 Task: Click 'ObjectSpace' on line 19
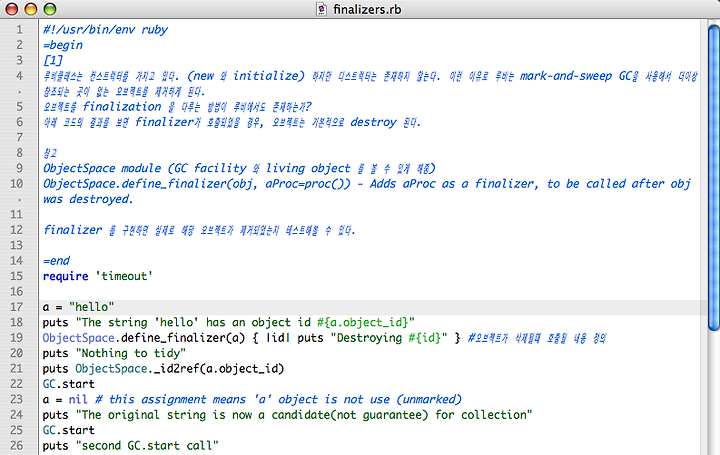(79, 337)
